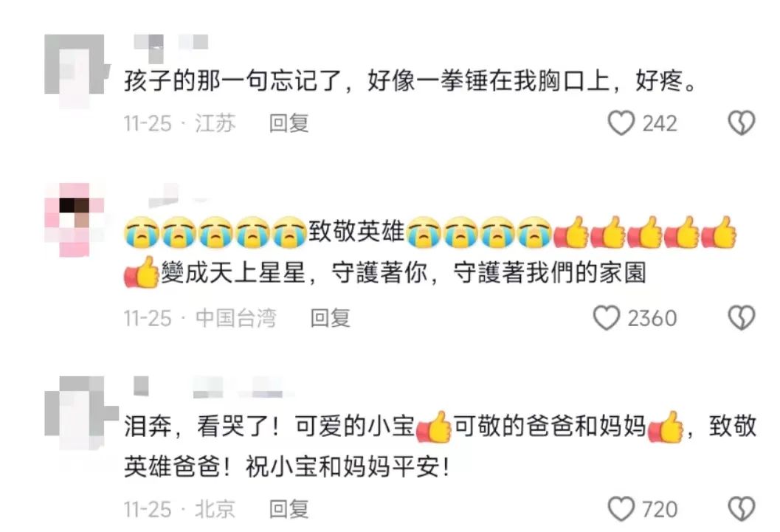Like the 中国台湾 comment with 2360 likes
This screenshot has height=532, width=780.
pyautogui.click(x=607, y=318)
